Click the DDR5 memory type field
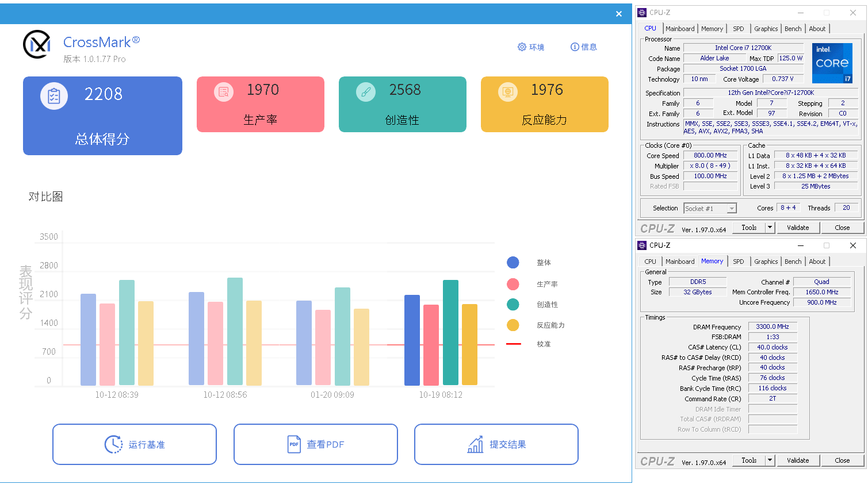This screenshot has width=868, height=488. [698, 282]
